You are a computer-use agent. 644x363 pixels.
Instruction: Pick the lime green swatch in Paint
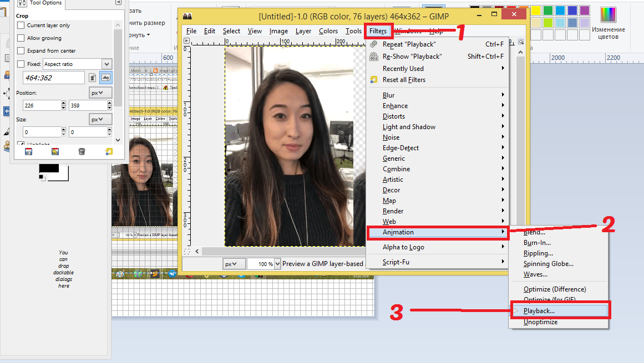pos(548,23)
